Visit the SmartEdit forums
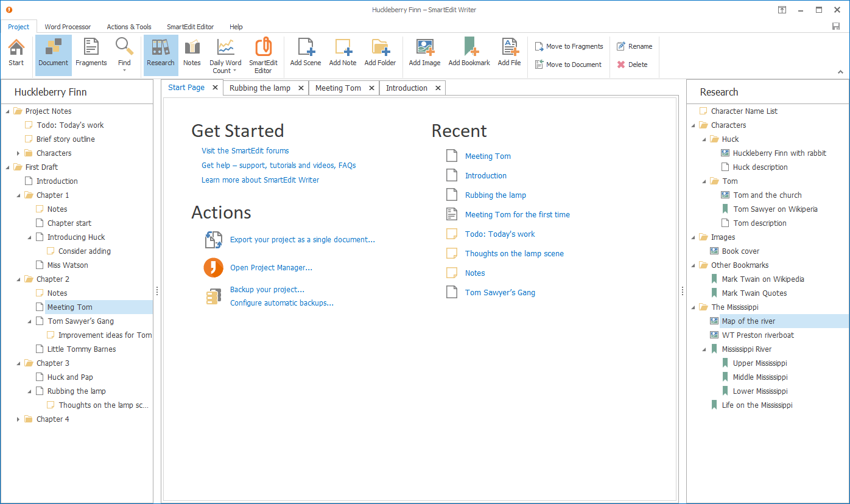Viewport: 850px width, 504px height. click(245, 150)
